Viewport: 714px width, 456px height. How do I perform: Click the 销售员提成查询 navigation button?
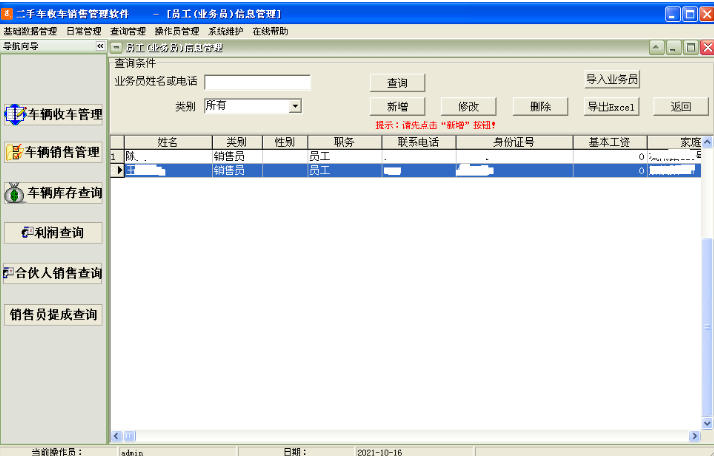pyautogui.click(x=53, y=315)
